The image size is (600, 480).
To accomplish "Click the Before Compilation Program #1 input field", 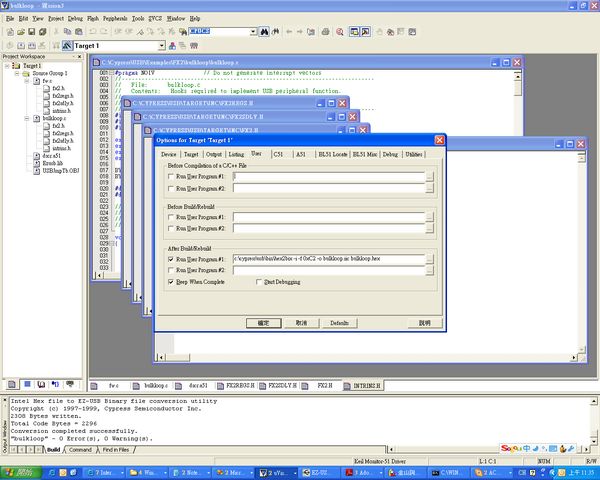I will click(x=327, y=175).
